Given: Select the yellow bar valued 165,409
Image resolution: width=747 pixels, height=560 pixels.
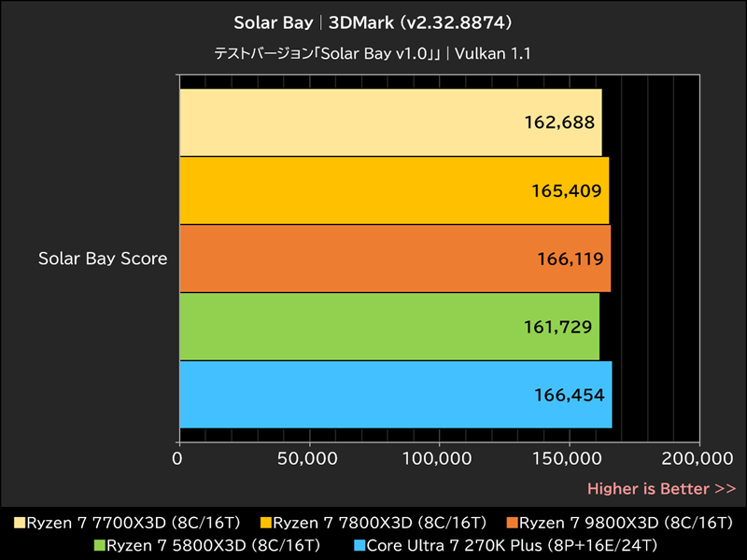Looking at the screenshot, I should point(394,190).
